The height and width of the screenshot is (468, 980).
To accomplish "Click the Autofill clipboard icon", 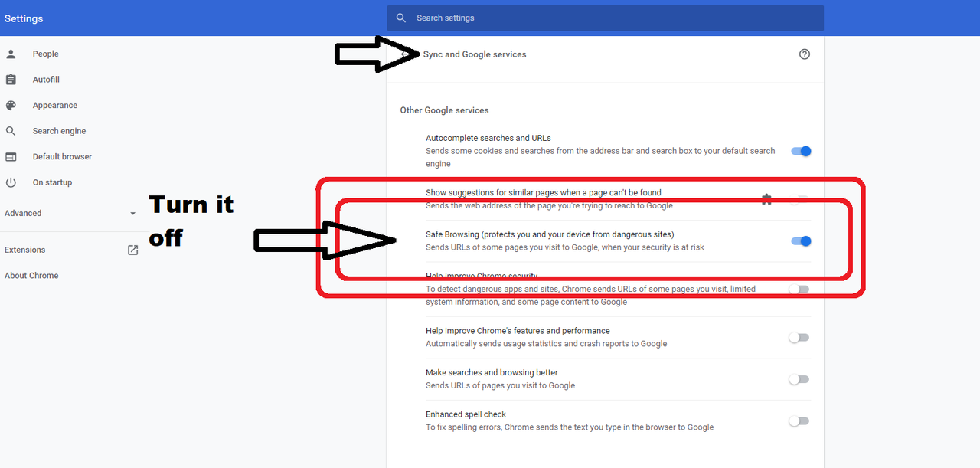I will [x=11, y=80].
